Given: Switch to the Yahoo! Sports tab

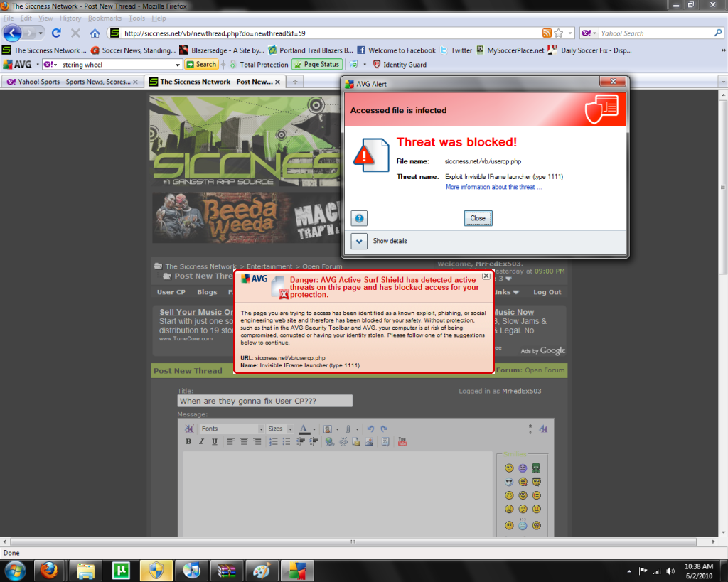Looking at the screenshot, I should coord(68,82).
